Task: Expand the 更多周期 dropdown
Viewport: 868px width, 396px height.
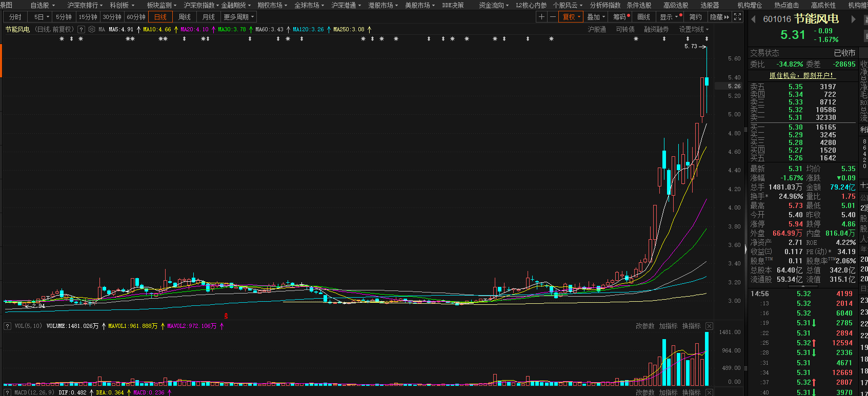Action: point(239,17)
